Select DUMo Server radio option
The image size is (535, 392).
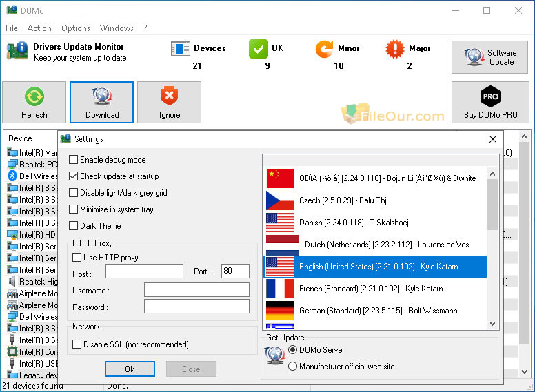(x=292, y=350)
